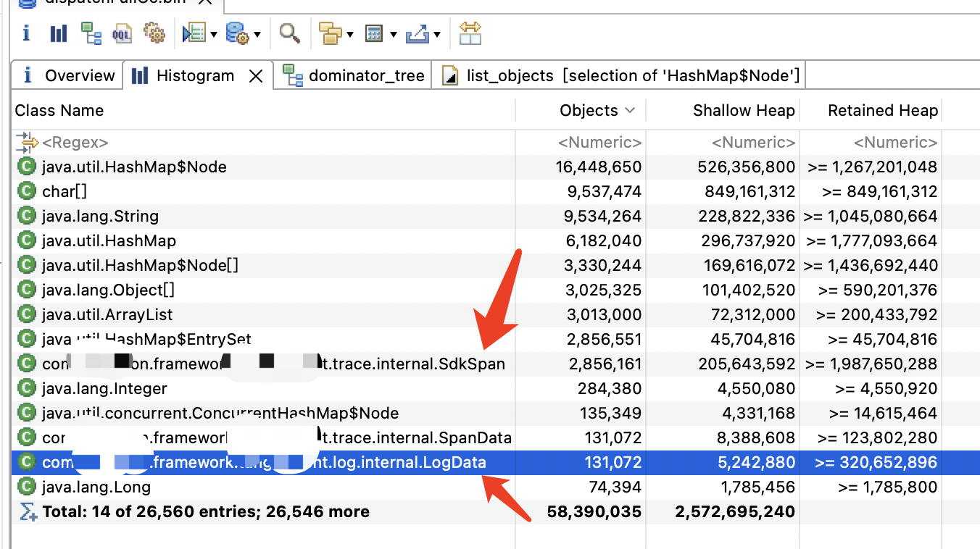Select the java.util.HashMap class name

pos(109,240)
